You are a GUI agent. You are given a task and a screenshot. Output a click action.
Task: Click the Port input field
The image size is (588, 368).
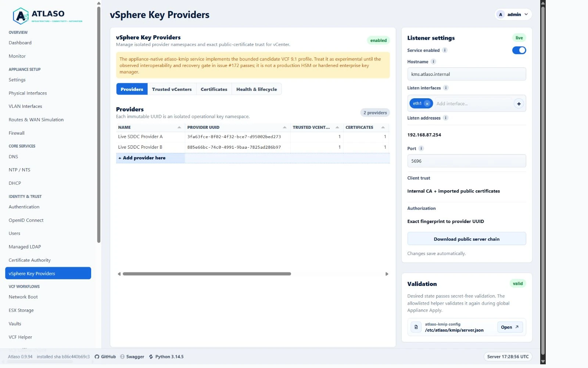coord(466,161)
